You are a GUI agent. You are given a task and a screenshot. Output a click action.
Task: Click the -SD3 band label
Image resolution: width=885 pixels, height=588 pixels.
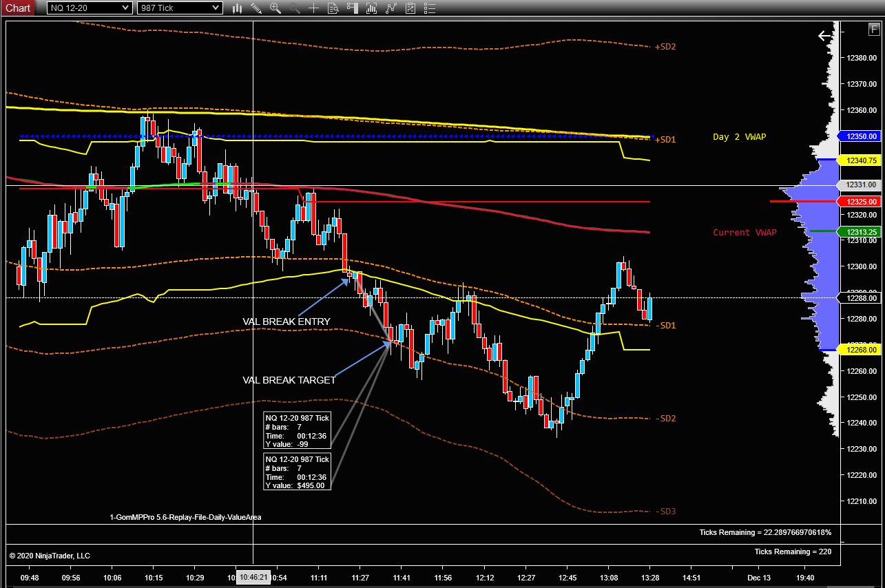coord(665,512)
